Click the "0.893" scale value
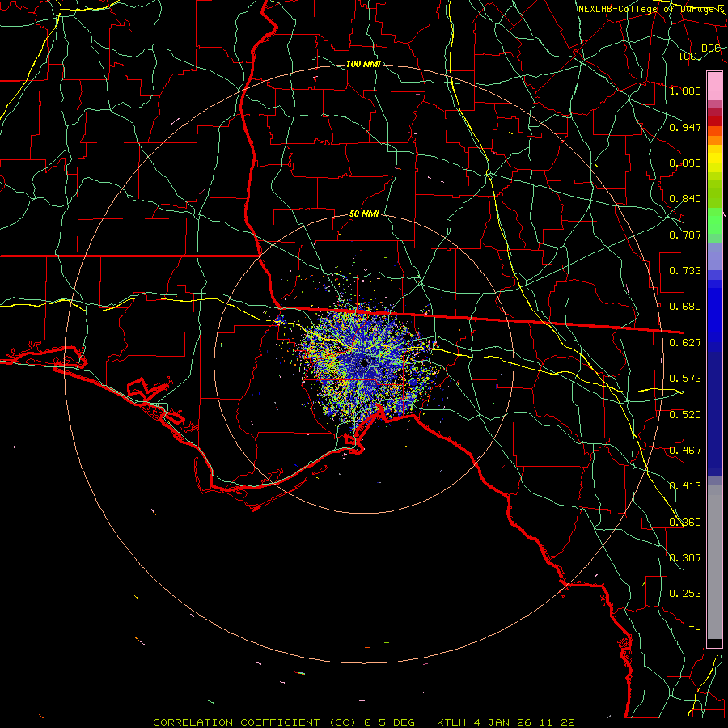This screenshot has height=728, width=728. 685,163
